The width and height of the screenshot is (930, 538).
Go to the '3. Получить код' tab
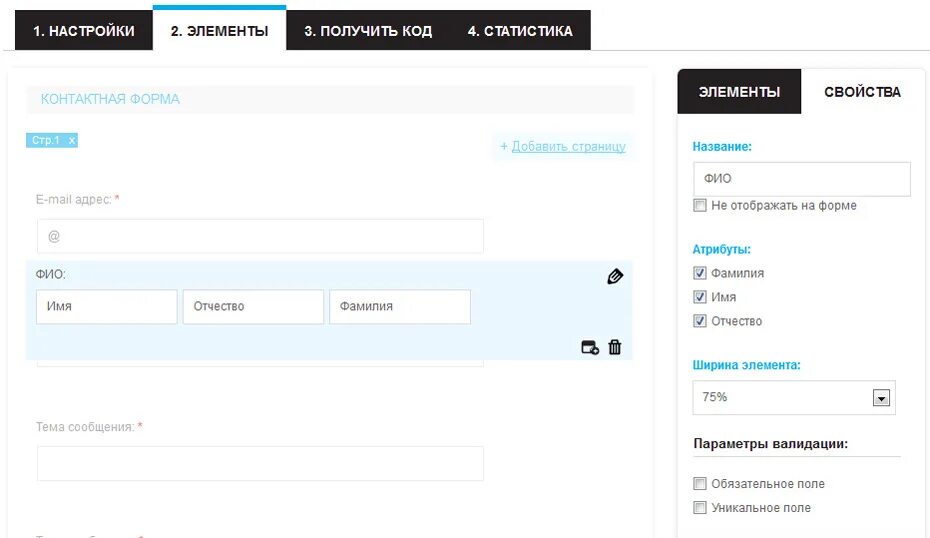368,31
